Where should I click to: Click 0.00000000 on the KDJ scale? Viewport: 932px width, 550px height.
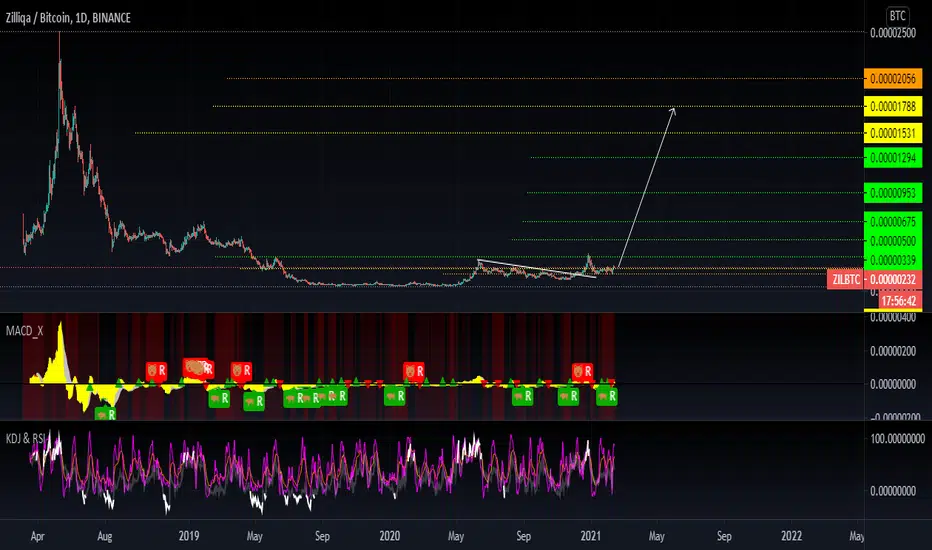(x=893, y=491)
